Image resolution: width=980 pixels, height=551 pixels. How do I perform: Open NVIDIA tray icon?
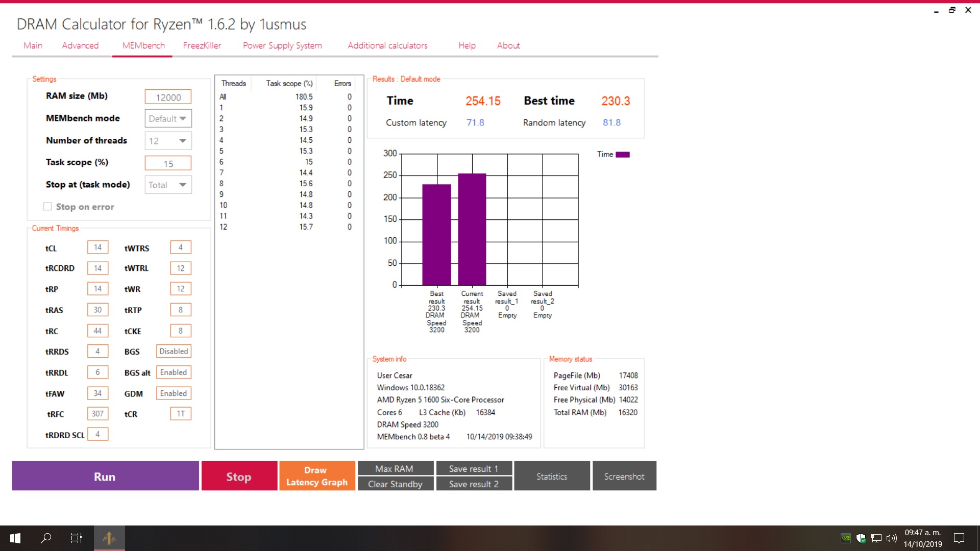[x=846, y=538]
